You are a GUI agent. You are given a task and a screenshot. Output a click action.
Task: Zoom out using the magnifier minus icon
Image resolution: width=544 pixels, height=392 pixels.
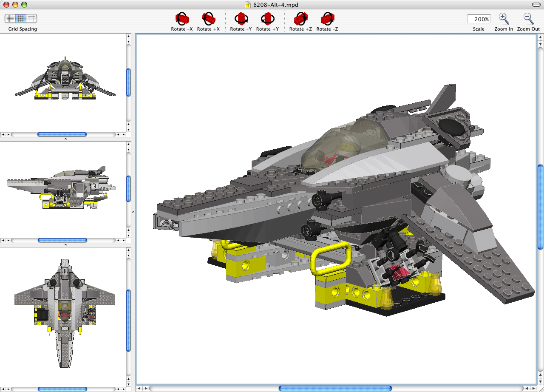pyautogui.click(x=528, y=19)
